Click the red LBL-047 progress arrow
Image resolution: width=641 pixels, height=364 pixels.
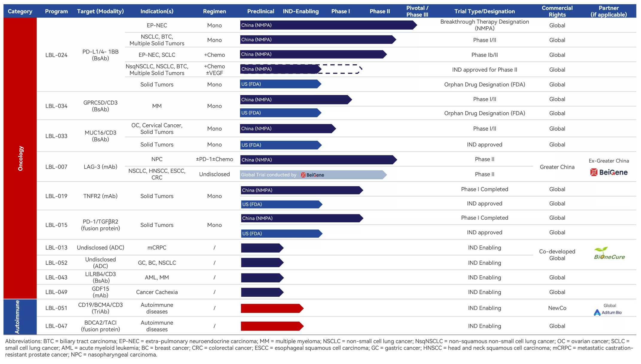(x=272, y=326)
